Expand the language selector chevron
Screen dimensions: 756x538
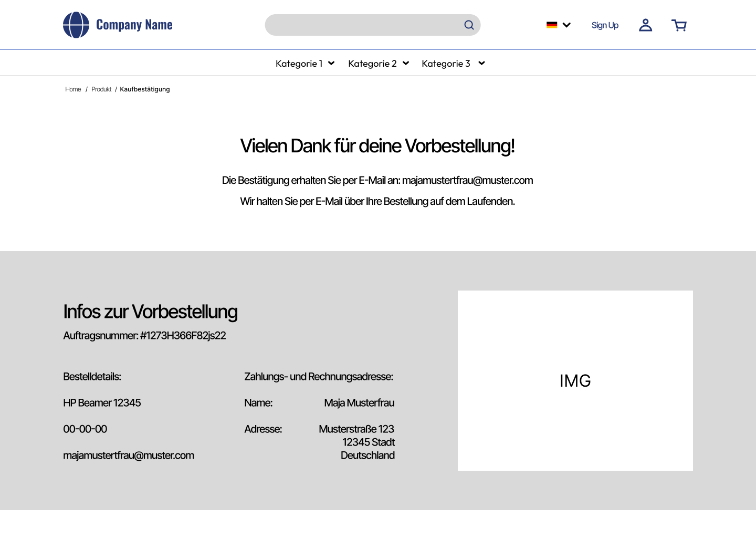pos(566,25)
